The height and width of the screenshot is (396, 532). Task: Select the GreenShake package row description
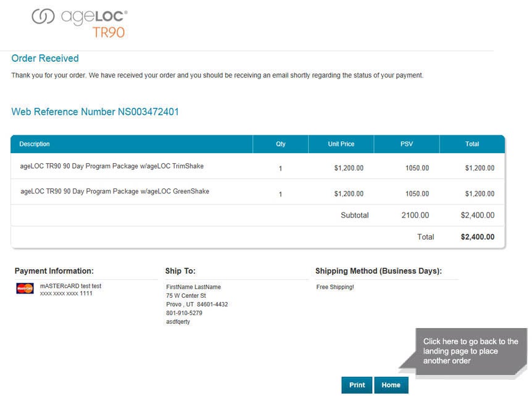[114, 192]
